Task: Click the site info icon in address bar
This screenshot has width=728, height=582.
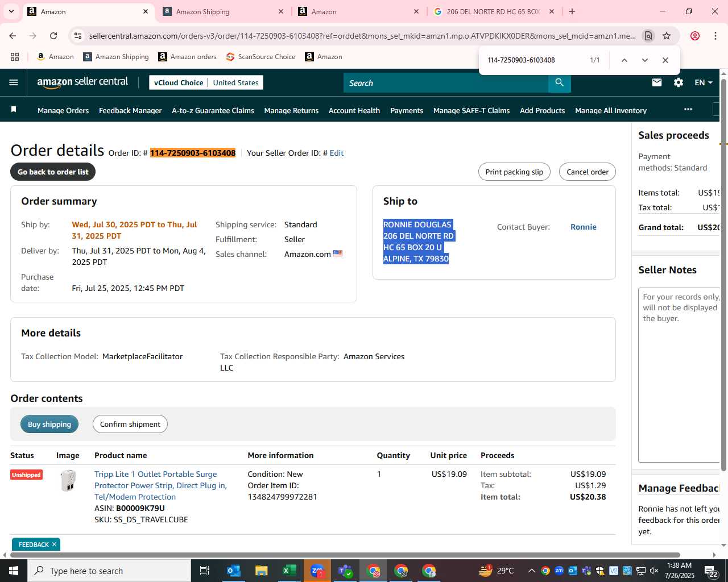Action: (x=78, y=36)
